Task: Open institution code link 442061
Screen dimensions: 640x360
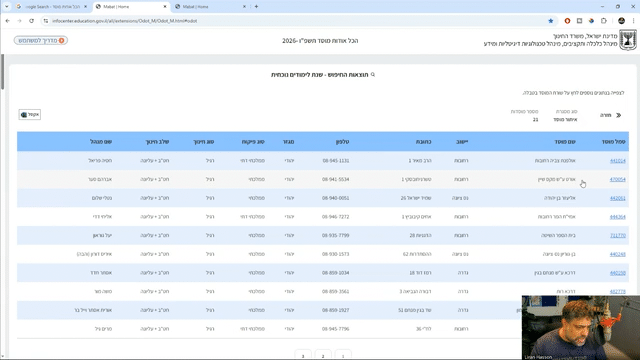Action: [x=618, y=198]
